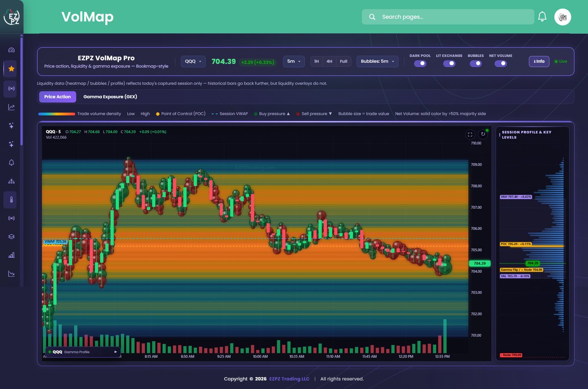This screenshot has height=389, width=588.
Task: Click the magnifier search icon
Action: [372, 17]
